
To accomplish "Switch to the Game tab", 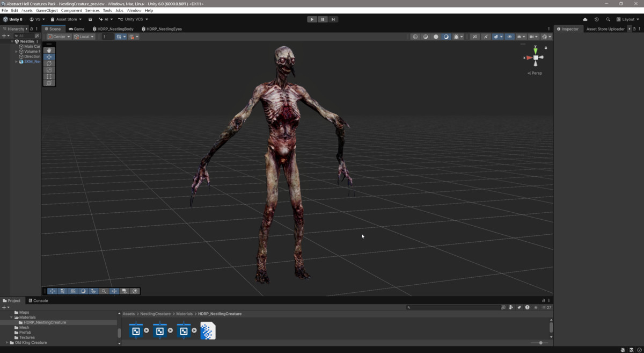I will click(x=77, y=29).
